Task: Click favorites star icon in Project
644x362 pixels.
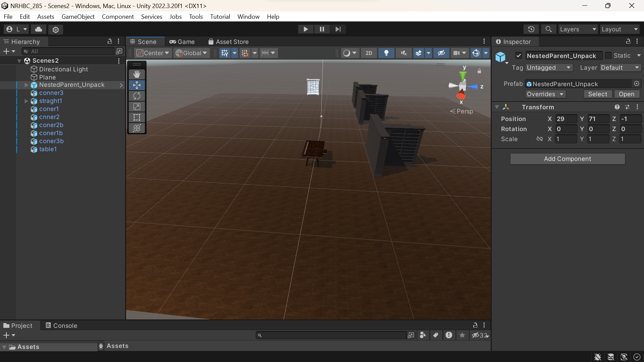Action: coord(462,335)
